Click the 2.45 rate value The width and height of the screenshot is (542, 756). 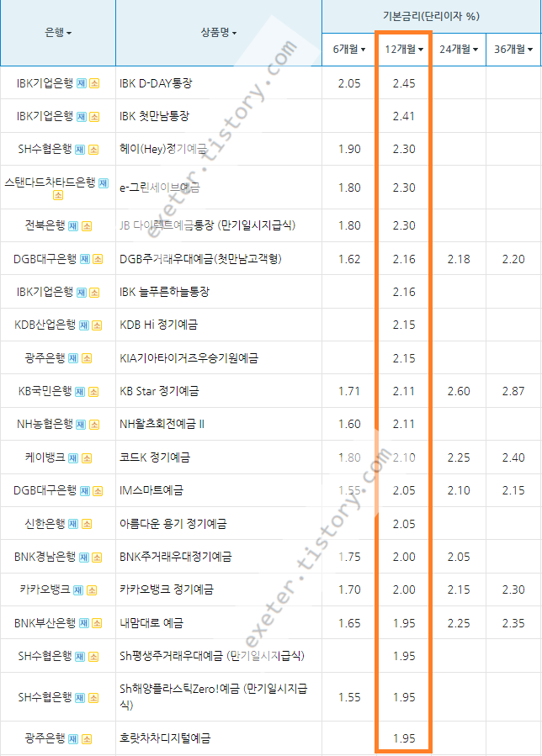[x=404, y=83]
